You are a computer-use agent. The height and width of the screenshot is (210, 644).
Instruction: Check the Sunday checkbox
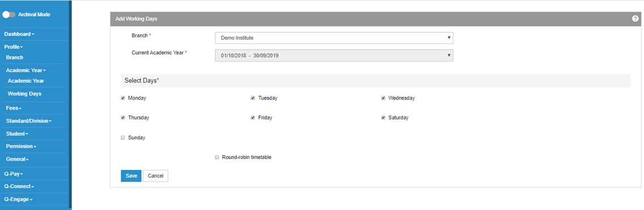[123, 138]
